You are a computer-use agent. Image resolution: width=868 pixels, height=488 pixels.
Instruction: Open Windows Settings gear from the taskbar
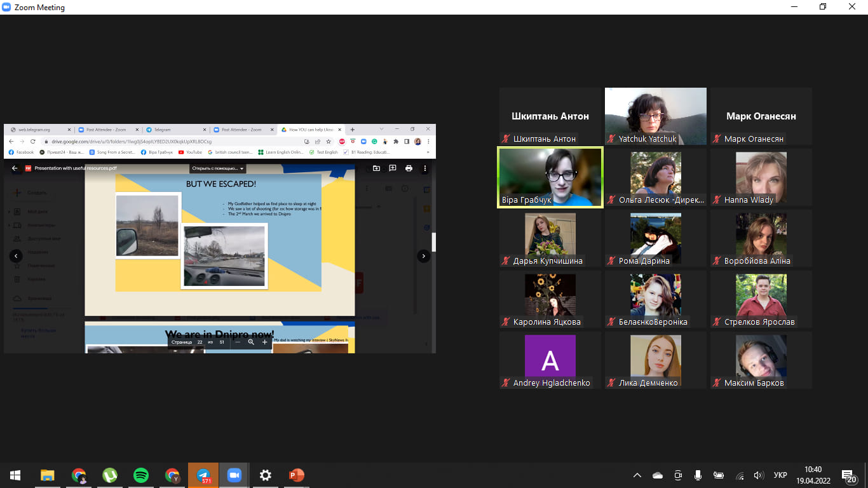pos(266,475)
